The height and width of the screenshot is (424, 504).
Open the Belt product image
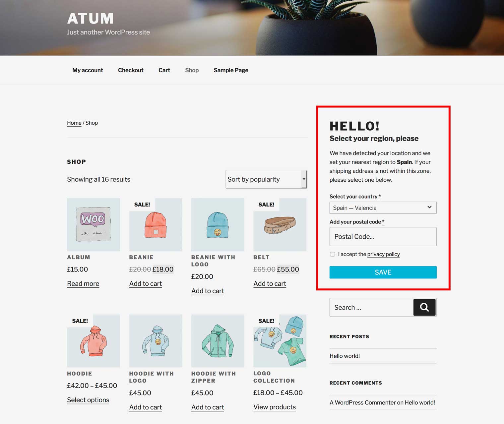[x=280, y=224]
